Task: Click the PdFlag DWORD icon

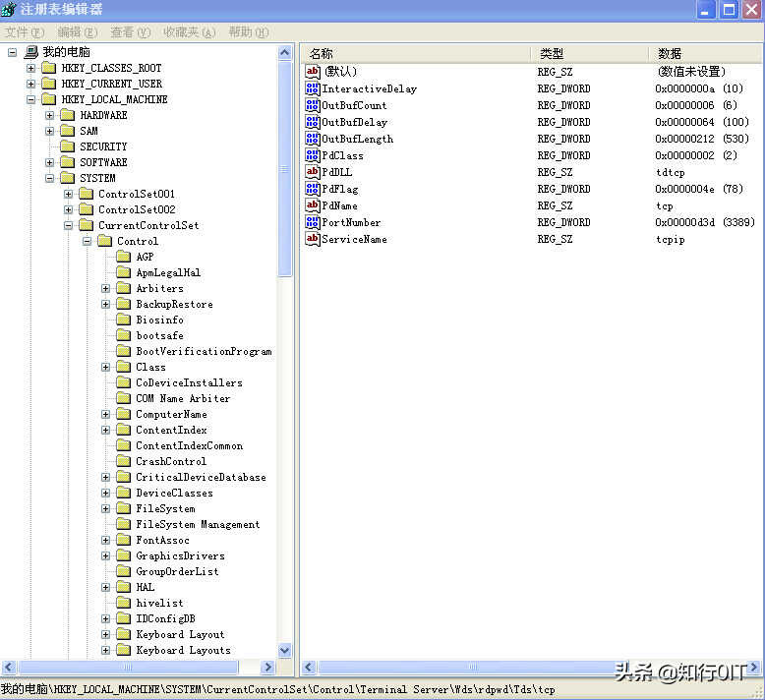Action: [x=313, y=189]
